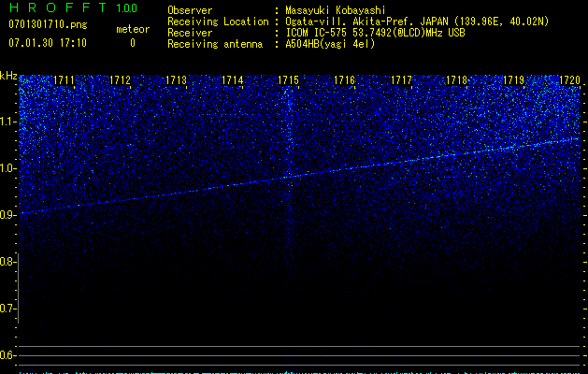The image size is (588, 374).
Task: Click the 1.1 kHz axis label
Action: (8, 122)
